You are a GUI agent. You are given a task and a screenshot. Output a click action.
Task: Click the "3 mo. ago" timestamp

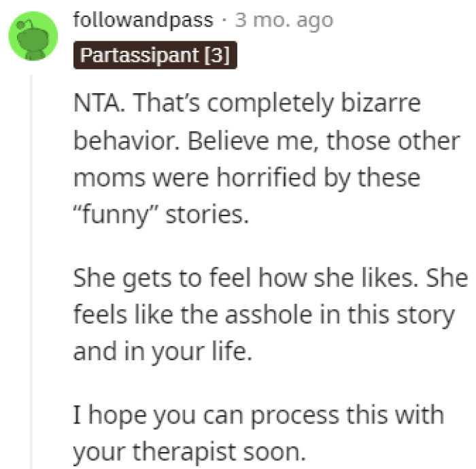pyautogui.click(x=284, y=20)
